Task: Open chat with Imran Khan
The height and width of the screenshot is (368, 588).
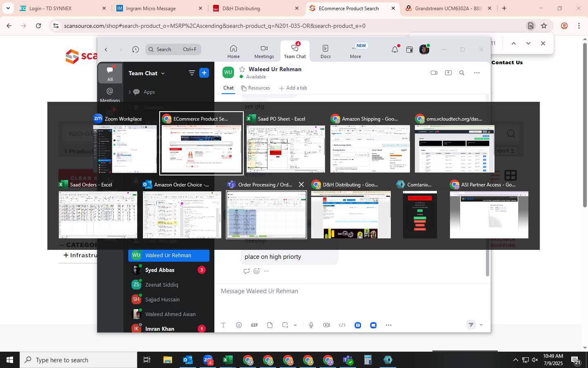Action: tap(169, 329)
